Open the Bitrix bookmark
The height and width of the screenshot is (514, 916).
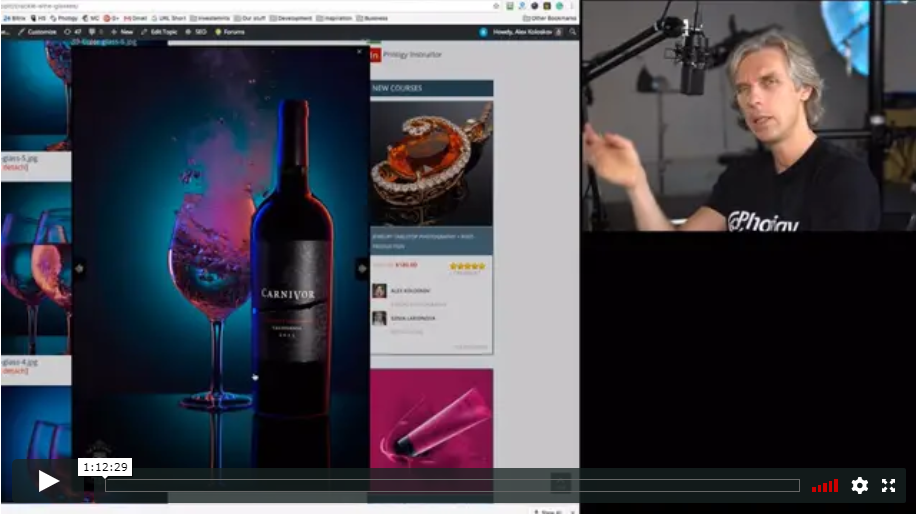[x=14, y=18]
